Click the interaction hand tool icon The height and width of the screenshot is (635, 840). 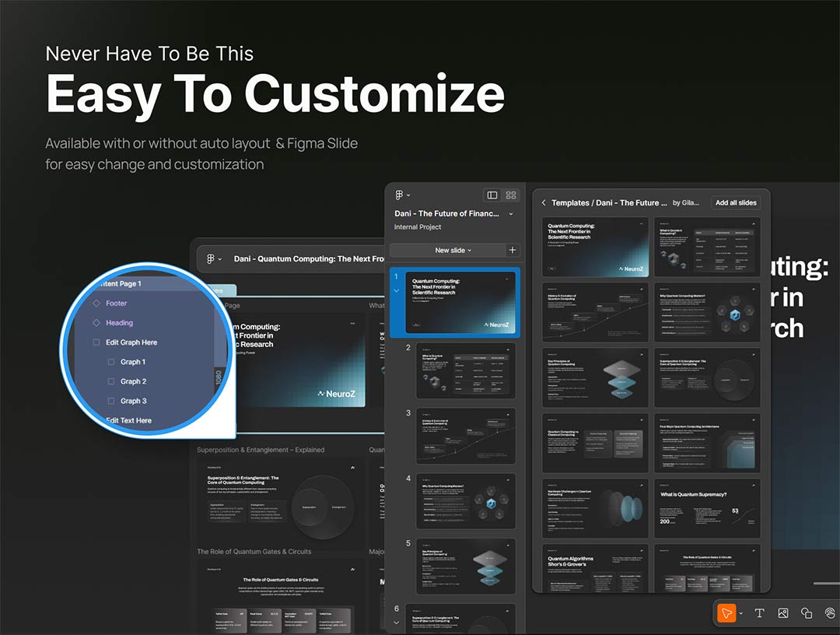tap(830, 613)
